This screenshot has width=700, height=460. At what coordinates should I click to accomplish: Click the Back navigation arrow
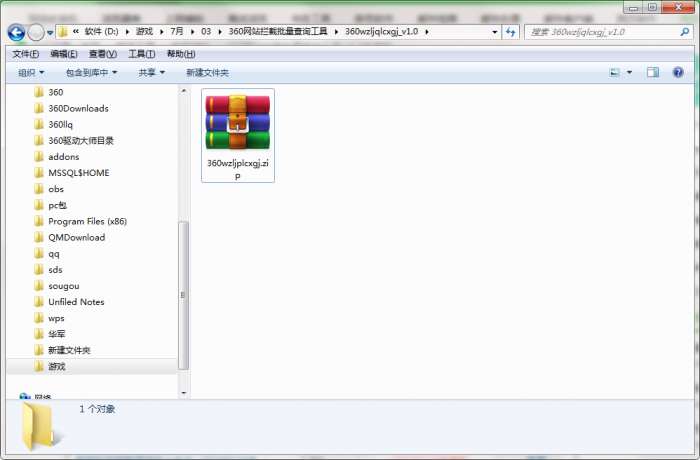click(16, 32)
